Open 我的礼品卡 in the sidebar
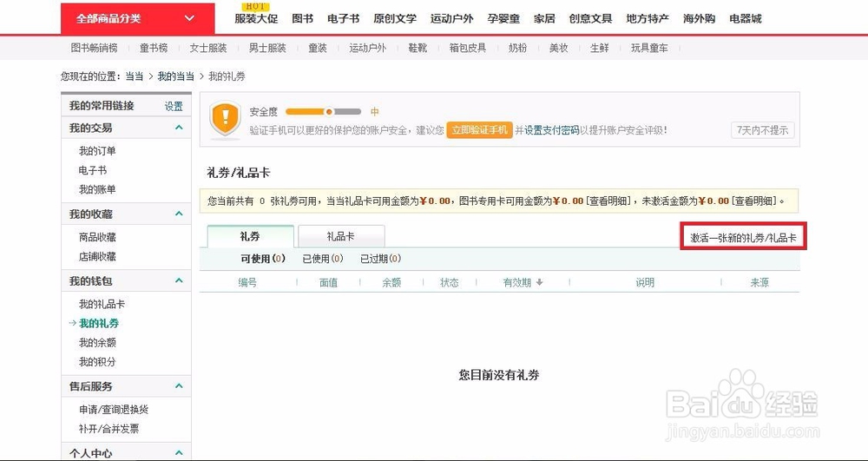 [102, 304]
